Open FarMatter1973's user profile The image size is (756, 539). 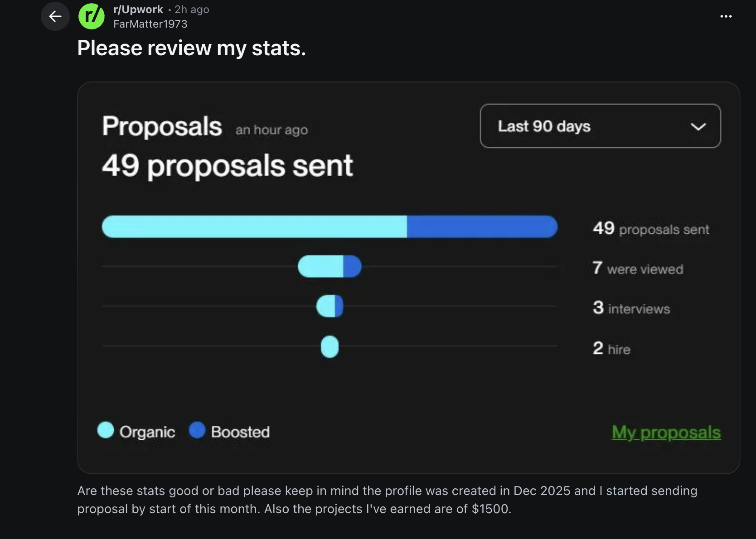150,24
